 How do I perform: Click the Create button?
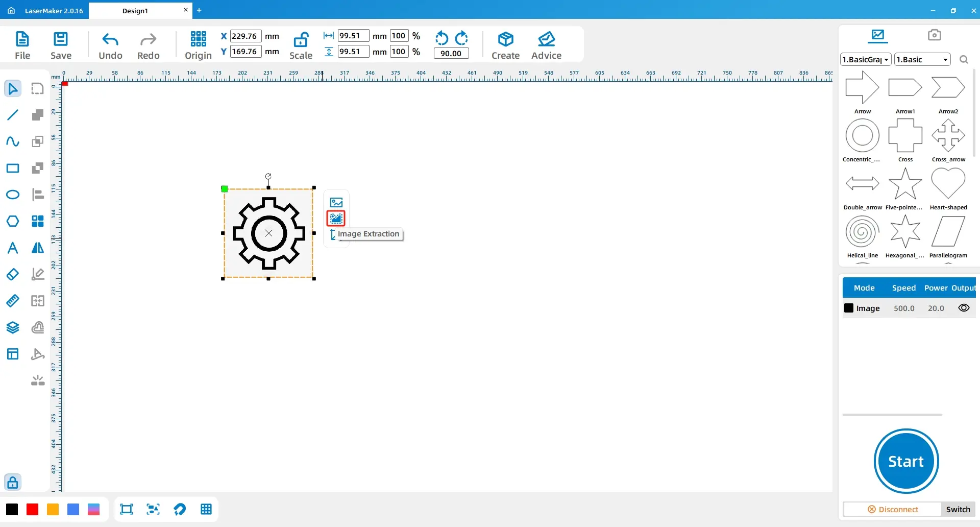coord(505,45)
